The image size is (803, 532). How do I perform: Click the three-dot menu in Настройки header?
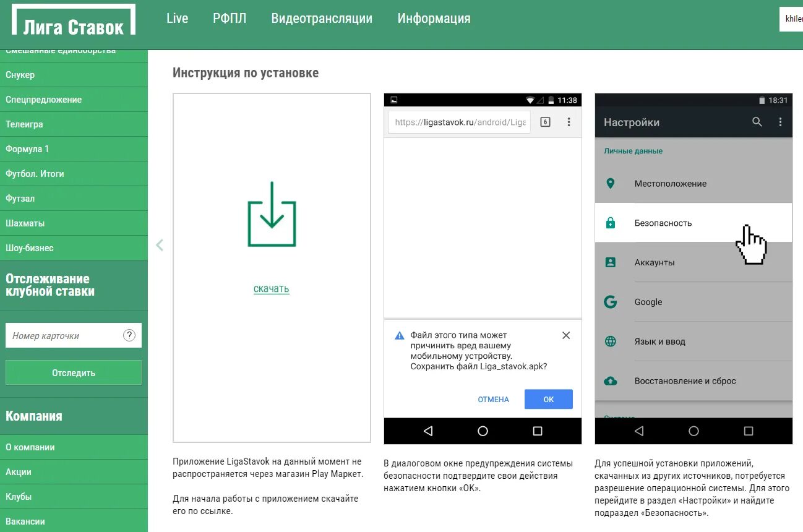[x=780, y=122]
